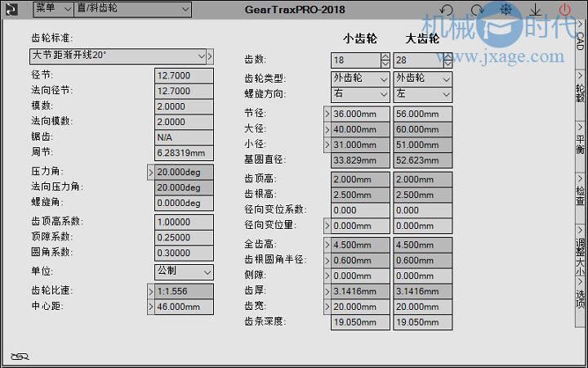Click the 小齿轮 径向变位系数 field

pos(360,210)
